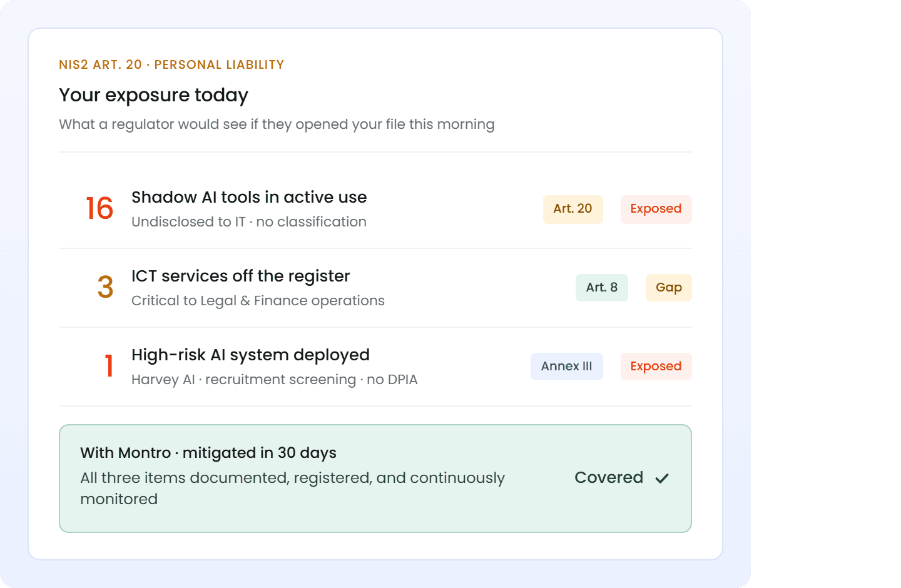Click "With Montro · mitigated in 30 days"
Viewport: 901px width, 588px height.
click(208, 453)
